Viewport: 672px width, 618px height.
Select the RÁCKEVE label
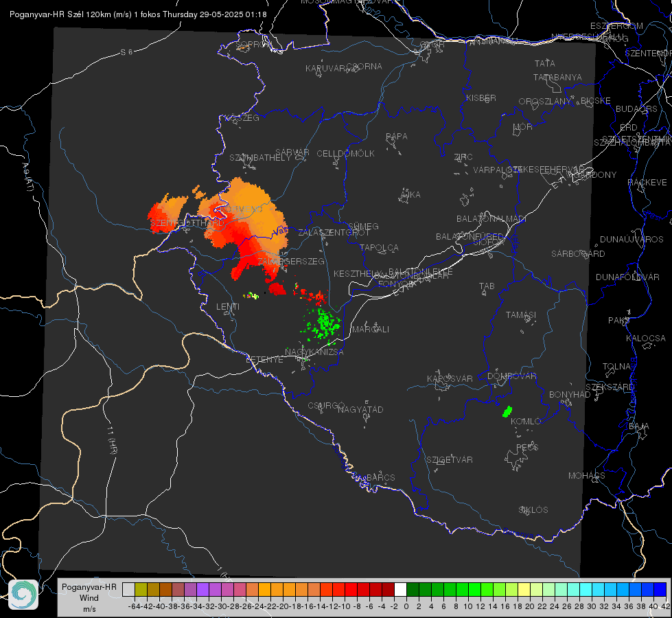(647, 183)
